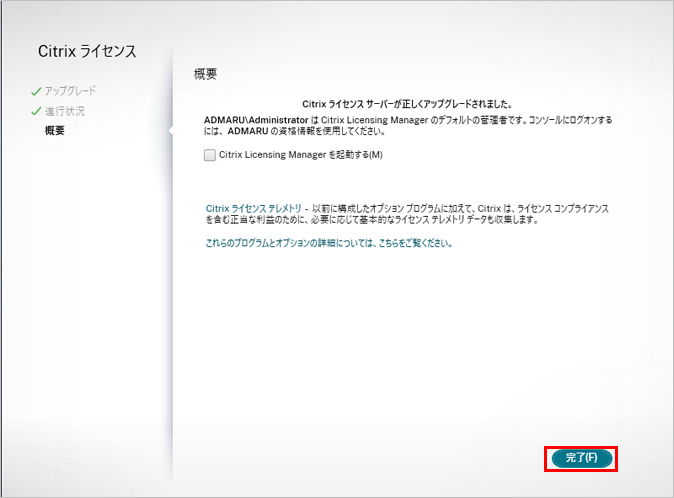Click the Citrix ライセンス title in sidebar
Viewport: 674px width, 498px height.
pyautogui.click(x=86, y=51)
